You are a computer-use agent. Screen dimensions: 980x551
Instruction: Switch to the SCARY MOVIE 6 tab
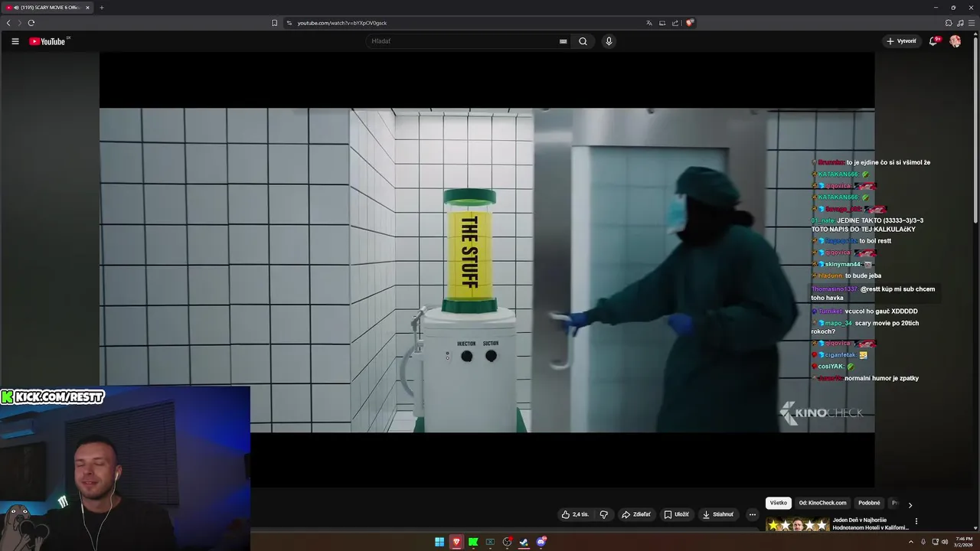click(46, 8)
